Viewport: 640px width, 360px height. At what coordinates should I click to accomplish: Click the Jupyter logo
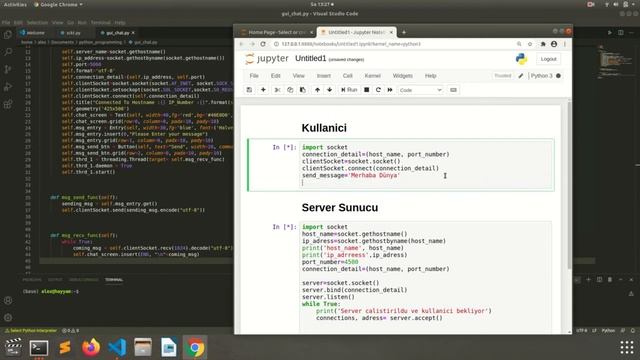[x=267, y=59]
